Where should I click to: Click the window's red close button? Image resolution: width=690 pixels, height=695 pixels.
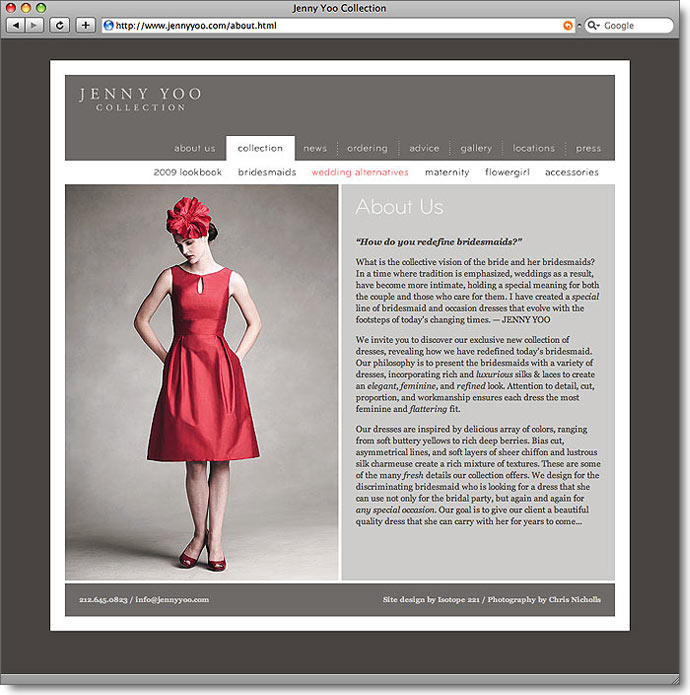(11, 8)
